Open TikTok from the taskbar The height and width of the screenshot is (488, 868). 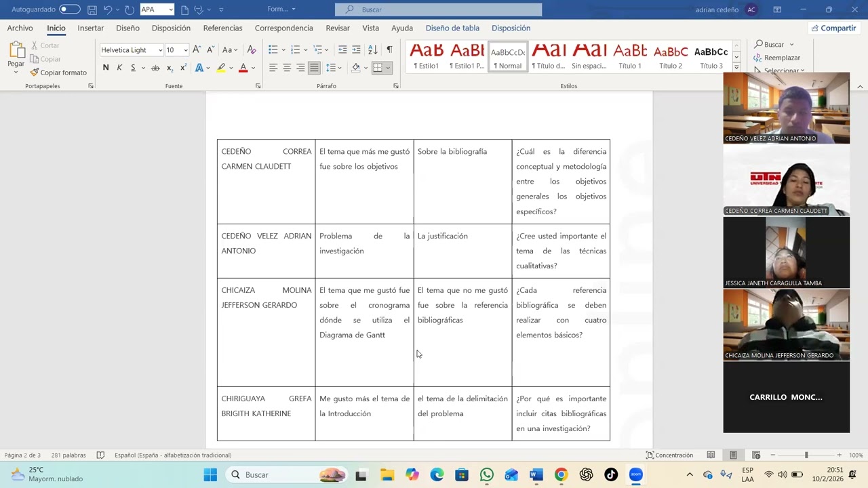point(611,474)
